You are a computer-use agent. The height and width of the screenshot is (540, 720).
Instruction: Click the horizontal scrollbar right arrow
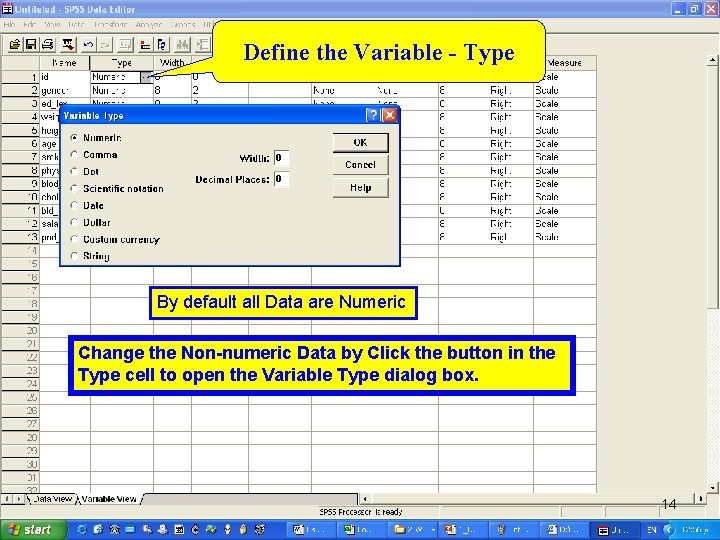[700, 499]
